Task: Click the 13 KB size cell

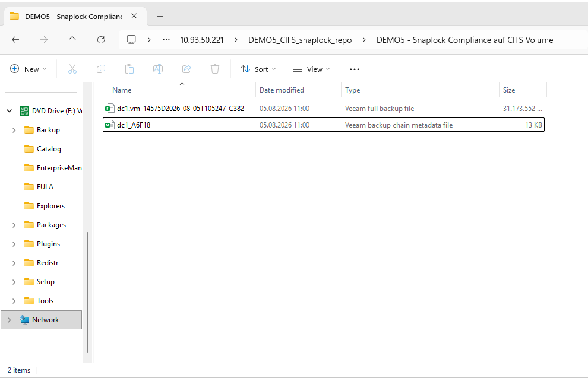Action: [533, 125]
